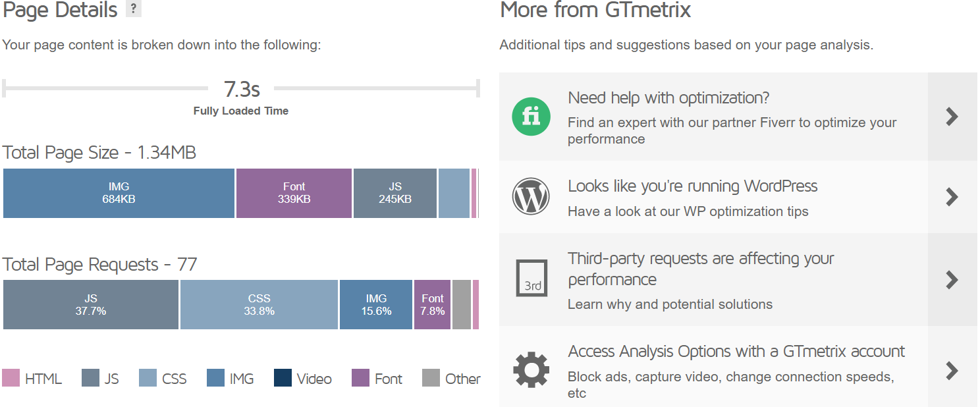Expand the WordPress tips chevron
Viewport: 980px width, 407px height.
(x=952, y=196)
